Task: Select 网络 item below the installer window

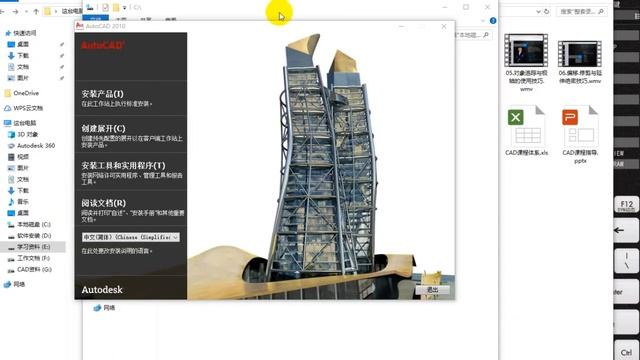Action: 109,308
